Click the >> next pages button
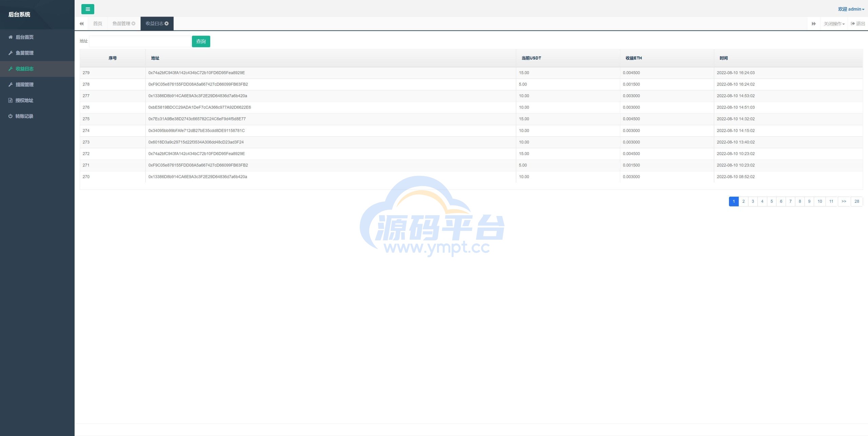This screenshot has height=436, width=868. point(844,201)
